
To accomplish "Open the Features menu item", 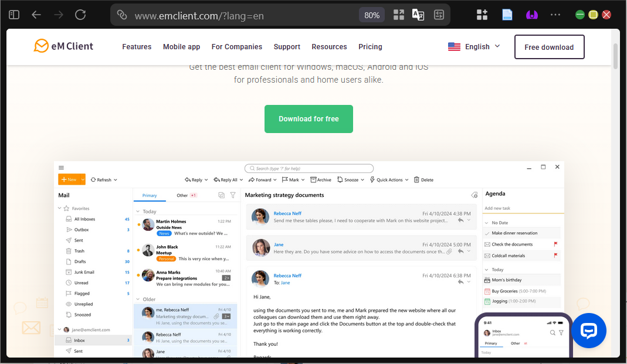I will point(137,47).
